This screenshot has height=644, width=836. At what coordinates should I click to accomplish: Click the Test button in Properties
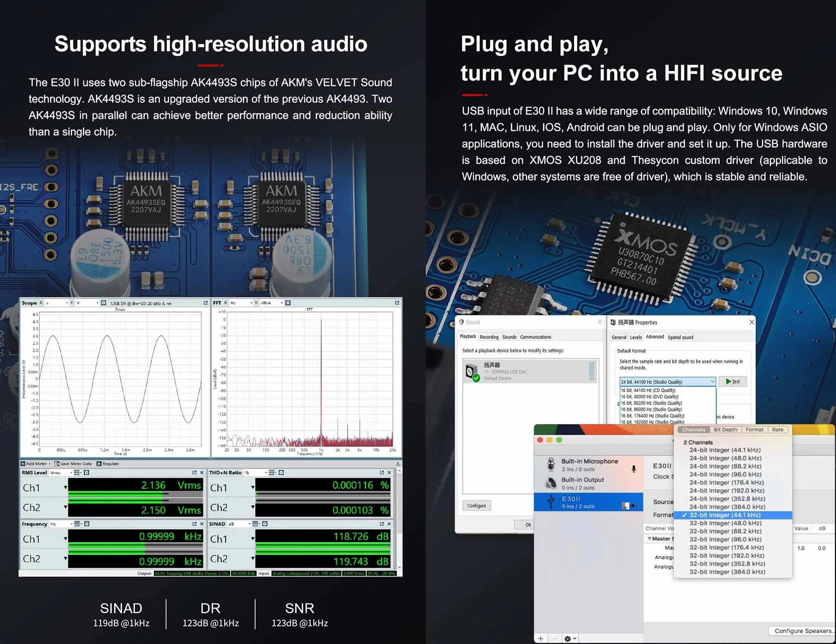(x=733, y=381)
